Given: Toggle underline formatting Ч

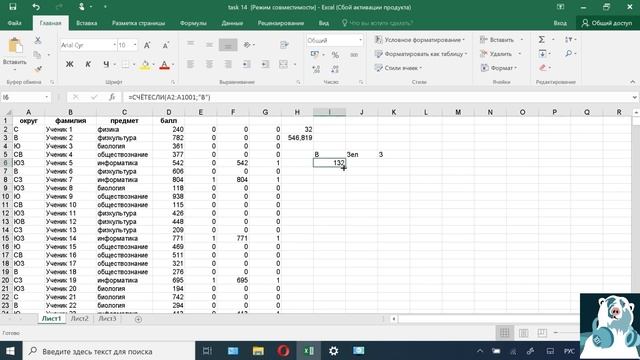Looking at the screenshot, I should point(106,64).
